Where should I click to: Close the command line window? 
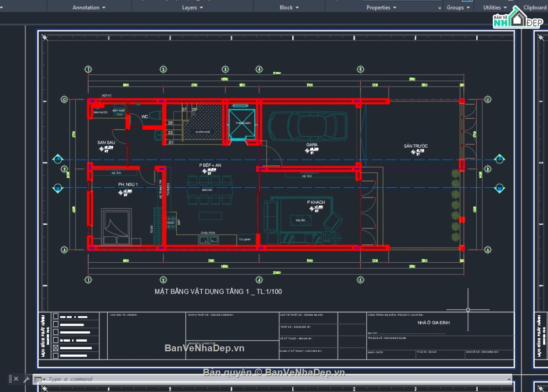(16, 379)
